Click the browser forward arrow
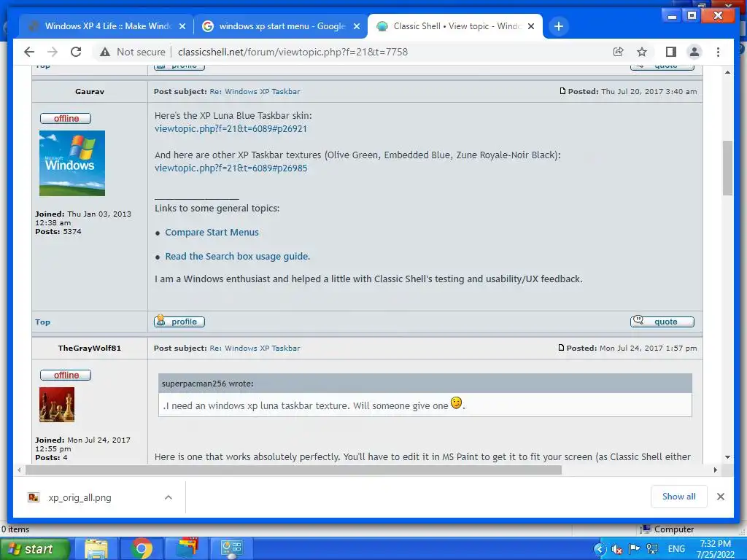This screenshot has width=747, height=560. (x=53, y=52)
